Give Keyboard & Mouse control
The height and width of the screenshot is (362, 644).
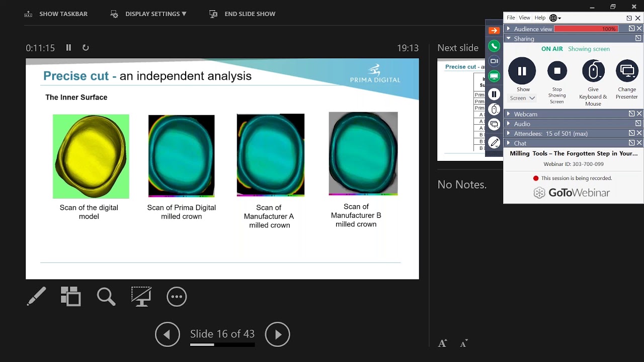point(593,71)
